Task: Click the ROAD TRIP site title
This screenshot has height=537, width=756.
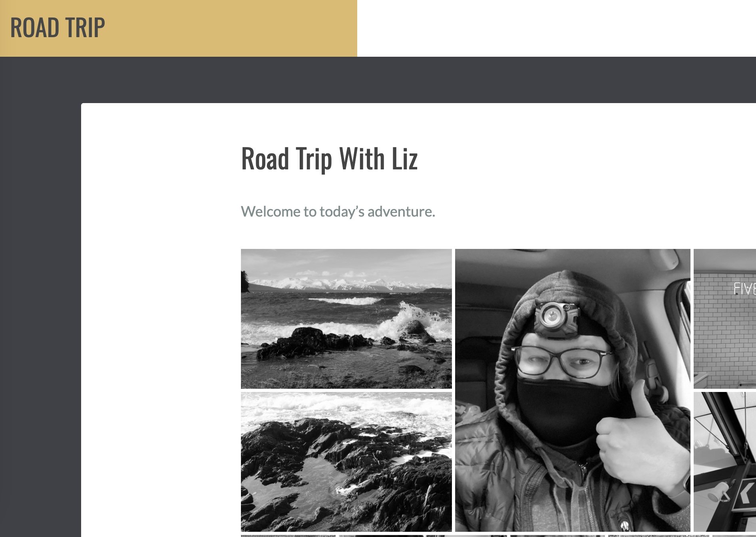Action: tap(58, 28)
